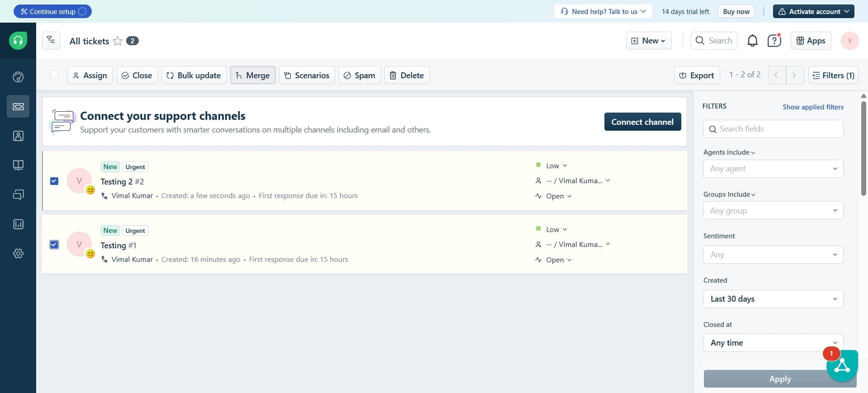Click the help question mark icon
868x393 pixels.
point(774,41)
